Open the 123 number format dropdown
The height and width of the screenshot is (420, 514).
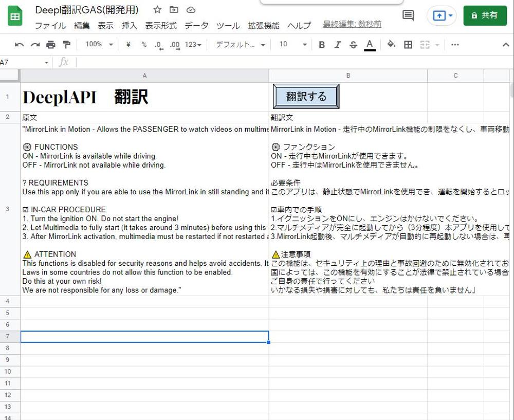coord(193,45)
